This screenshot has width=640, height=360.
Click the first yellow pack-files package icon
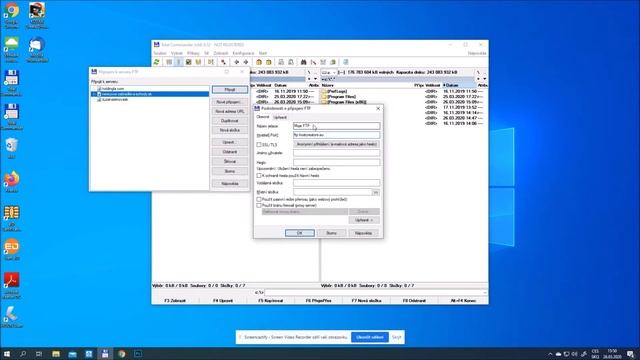[x=259, y=62]
